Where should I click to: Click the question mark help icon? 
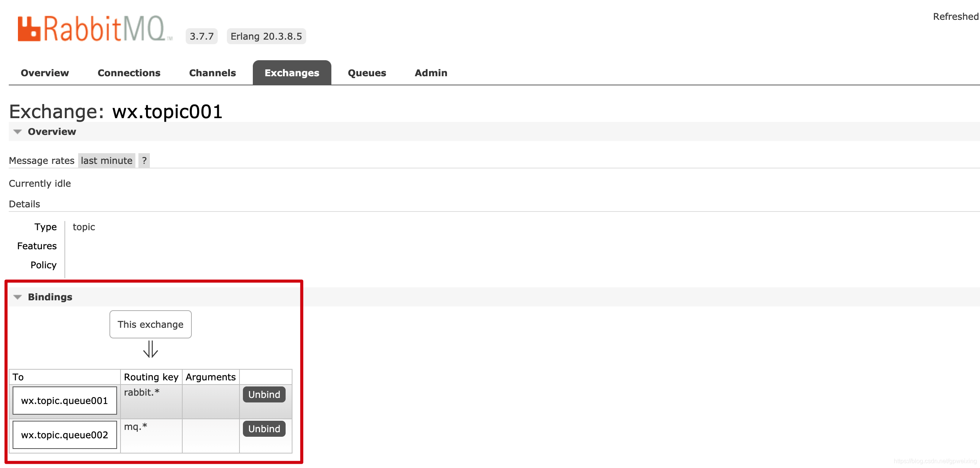tap(144, 161)
